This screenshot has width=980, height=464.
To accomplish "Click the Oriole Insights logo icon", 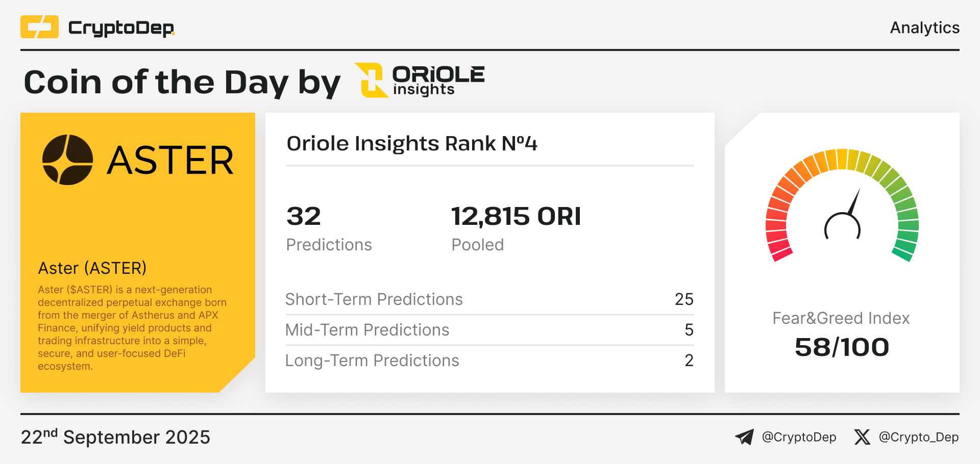I will (372, 80).
